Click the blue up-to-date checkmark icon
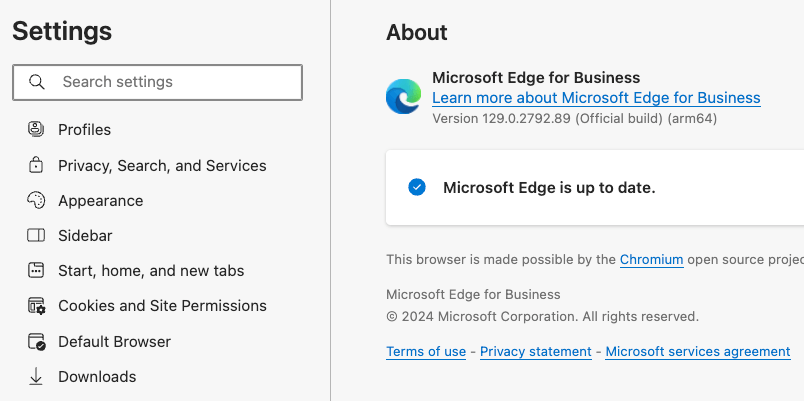 click(417, 187)
